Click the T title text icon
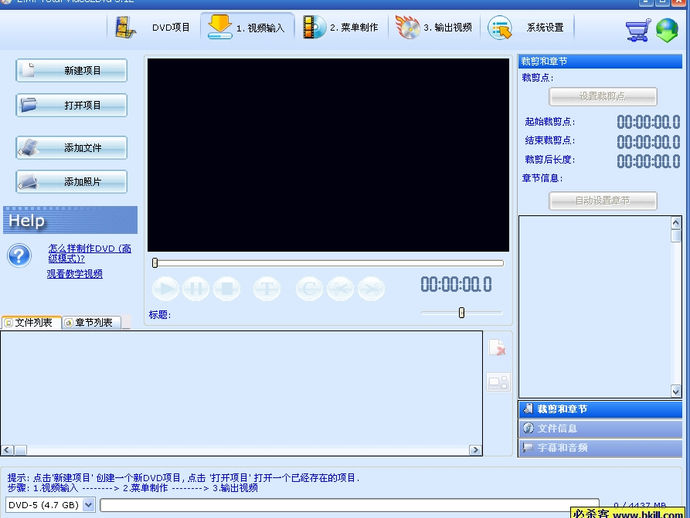Viewport: 690px width, 518px height. pyautogui.click(x=267, y=289)
